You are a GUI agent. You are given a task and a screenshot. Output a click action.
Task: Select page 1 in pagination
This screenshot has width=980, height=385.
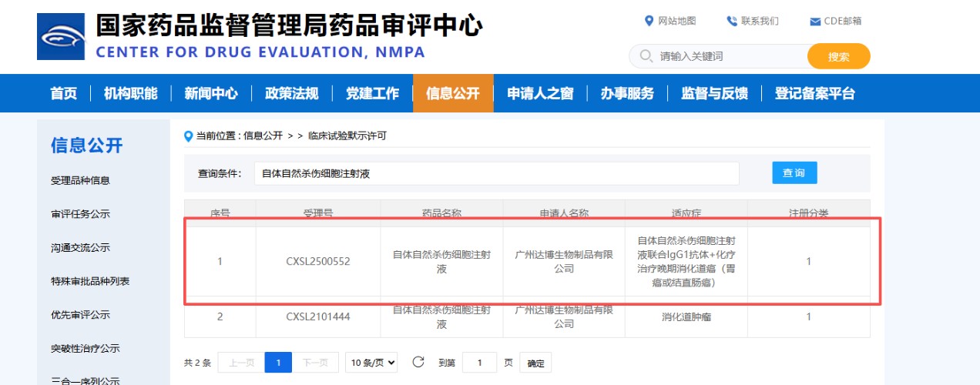click(277, 362)
